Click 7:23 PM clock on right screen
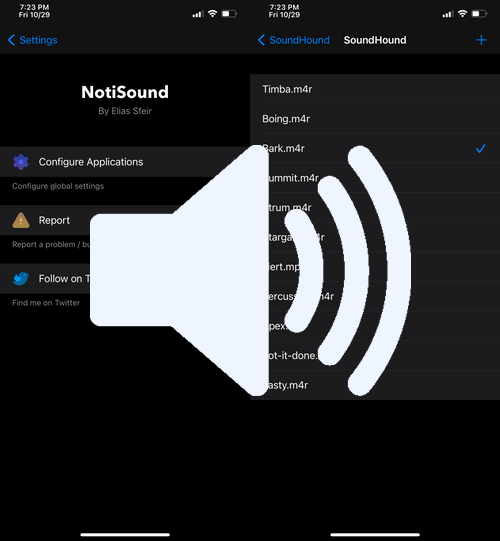 coord(284,7)
